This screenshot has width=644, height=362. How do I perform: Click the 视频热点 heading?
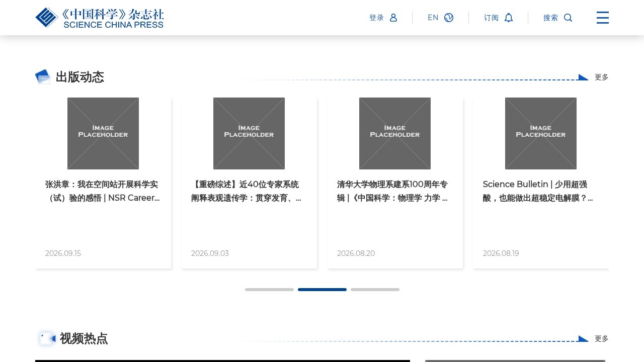point(84,338)
